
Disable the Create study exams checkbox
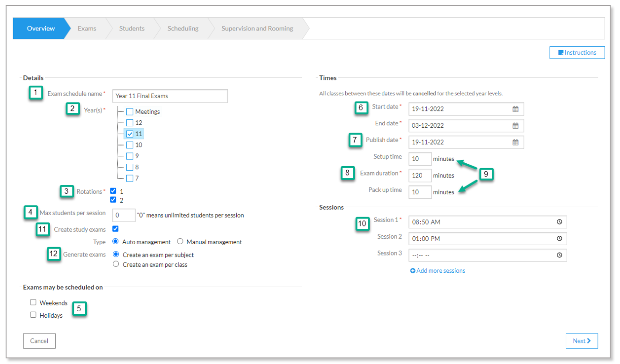(116, 229)
